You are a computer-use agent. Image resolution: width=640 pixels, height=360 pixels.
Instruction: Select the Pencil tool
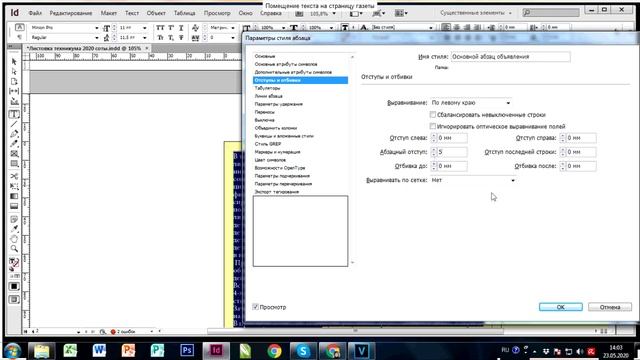(14, 144)
